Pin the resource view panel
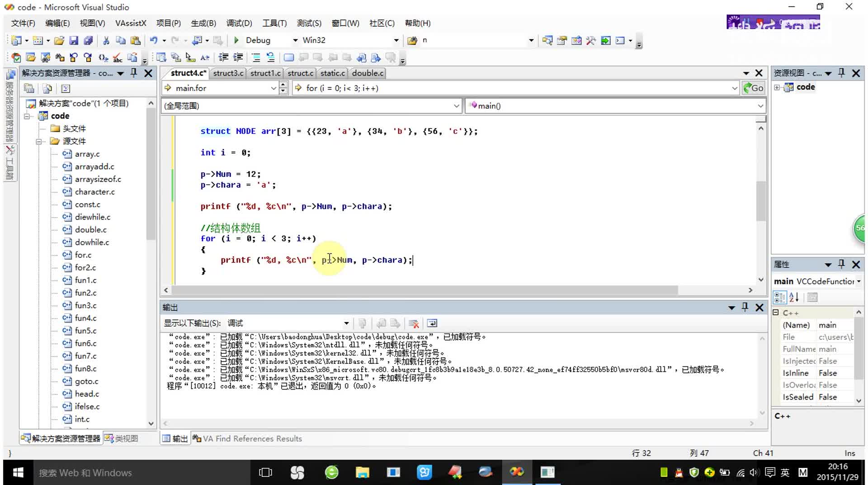This screenshot has height=485, width=868. [x=841, y=73]
